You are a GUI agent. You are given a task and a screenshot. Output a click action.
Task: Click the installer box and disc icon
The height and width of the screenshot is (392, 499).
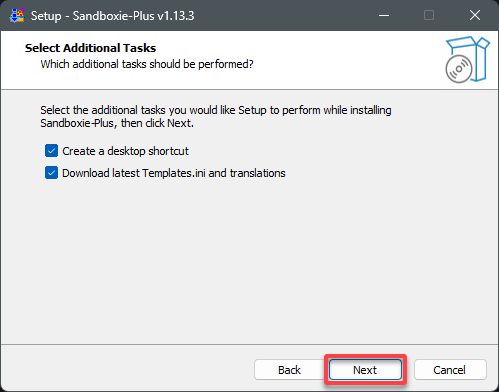(x=467, y=60)
